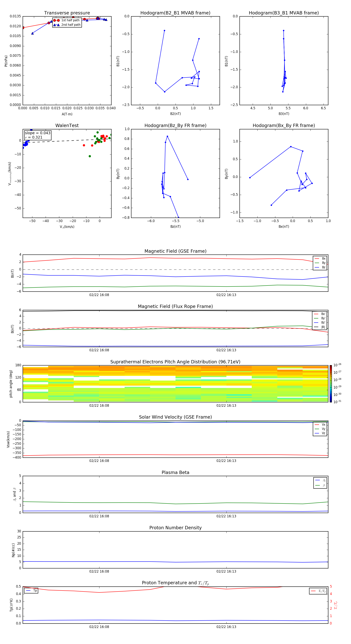Select "Bz'" in the Flux Rope legend
The image size is (351, 644).
pyautogui.click(x=320, y=323)
